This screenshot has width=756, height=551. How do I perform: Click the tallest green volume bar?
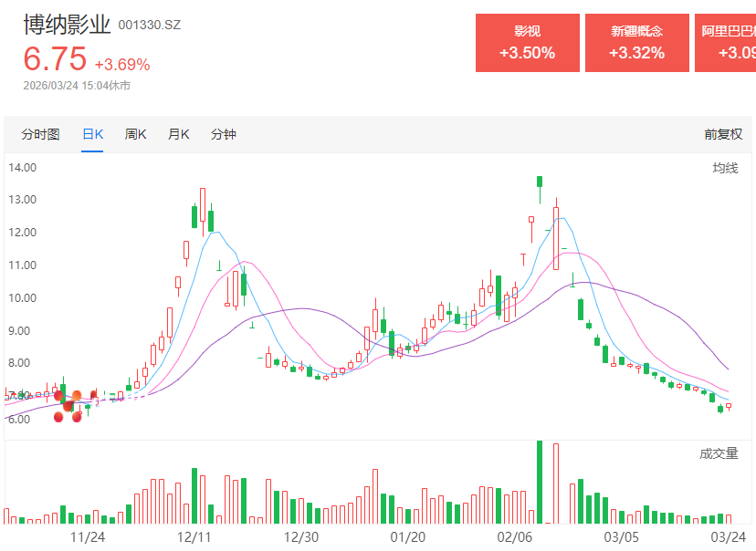540,482
